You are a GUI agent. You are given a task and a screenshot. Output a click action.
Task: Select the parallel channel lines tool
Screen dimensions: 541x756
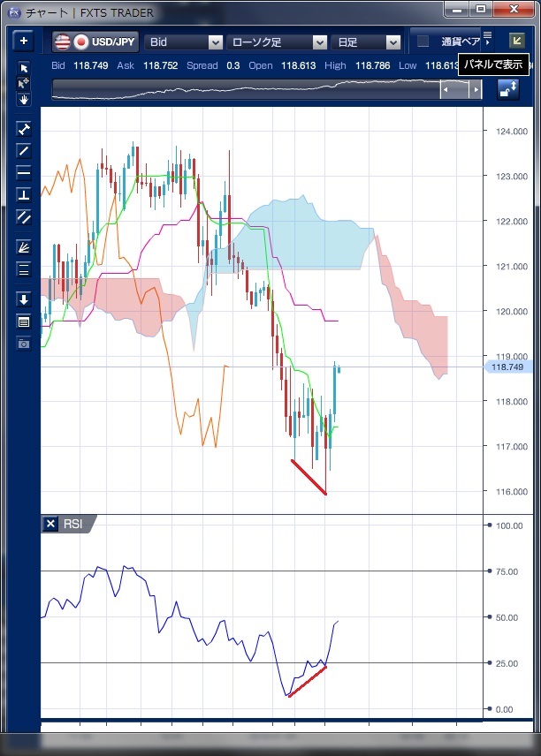pyautogui.click(x=24, y=216)
